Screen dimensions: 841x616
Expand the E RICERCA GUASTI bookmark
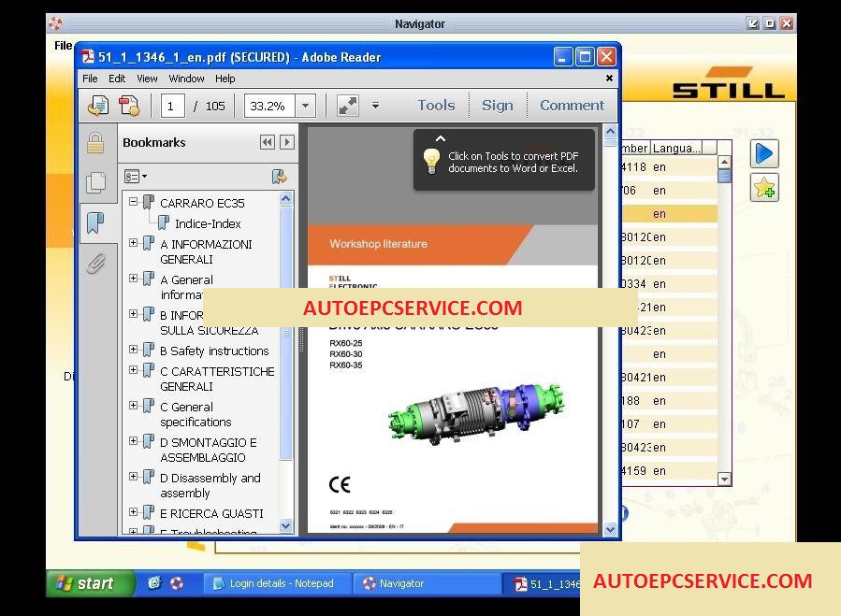pos(133,512)
